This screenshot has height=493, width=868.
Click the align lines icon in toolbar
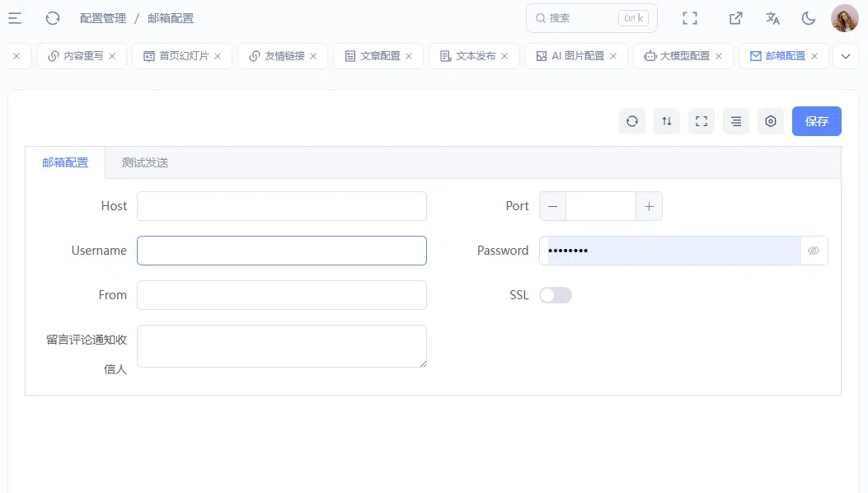(x=736, y=121)
